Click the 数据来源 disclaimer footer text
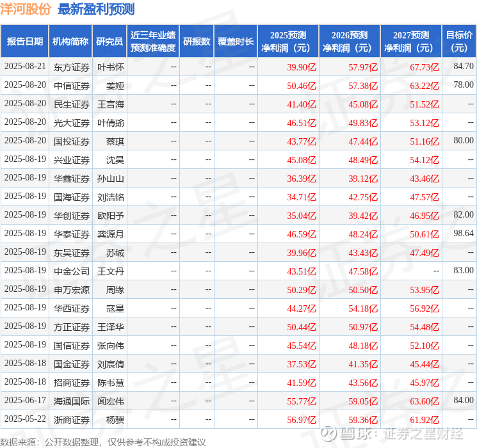 point(103,442)
